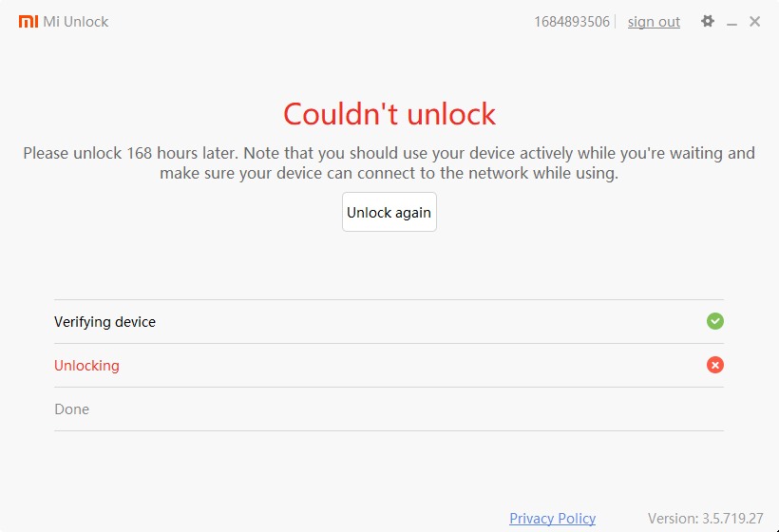The height and width of the screenshot is (532, 779).
Task: Open the settings gear menu
Action: click(707, 21)
